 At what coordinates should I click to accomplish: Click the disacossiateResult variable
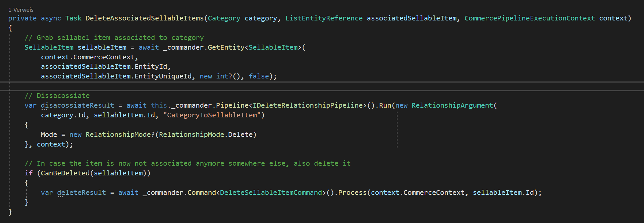(x=77, y=105)
